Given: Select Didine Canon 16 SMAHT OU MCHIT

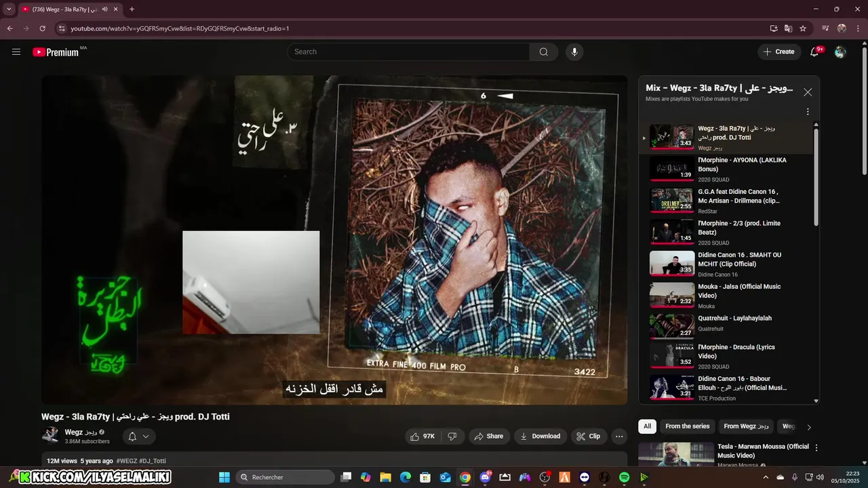Looking at the screenshot, I should click(x=726, y=264).
